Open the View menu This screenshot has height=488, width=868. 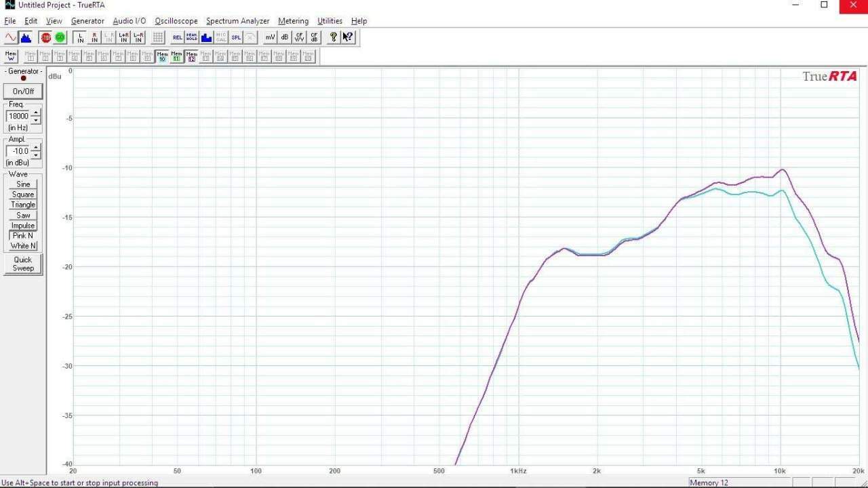[x=54, y=21]
